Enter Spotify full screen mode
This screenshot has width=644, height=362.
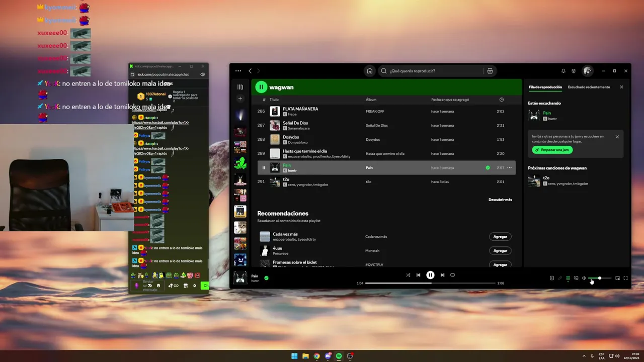tap(626, 278)
